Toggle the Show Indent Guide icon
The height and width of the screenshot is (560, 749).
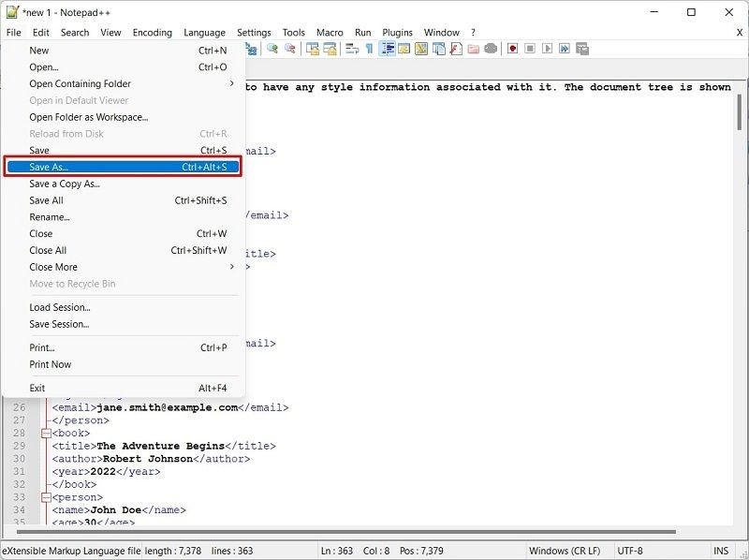[387, 49]
